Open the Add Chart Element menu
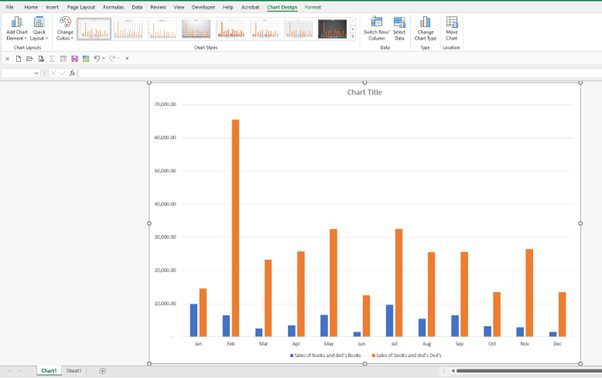602x378 pixels. click(x=17, y=28)
